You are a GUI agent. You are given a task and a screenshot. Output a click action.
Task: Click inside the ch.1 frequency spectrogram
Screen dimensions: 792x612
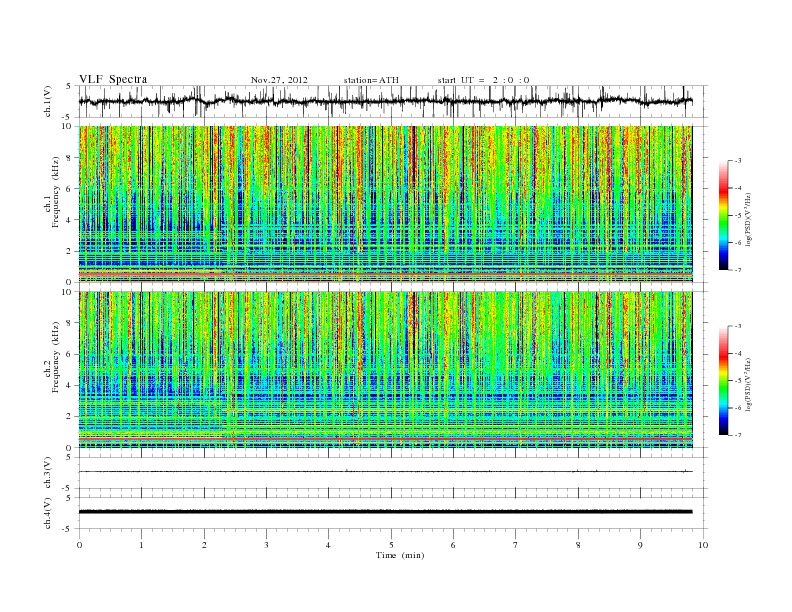[385, 204]
